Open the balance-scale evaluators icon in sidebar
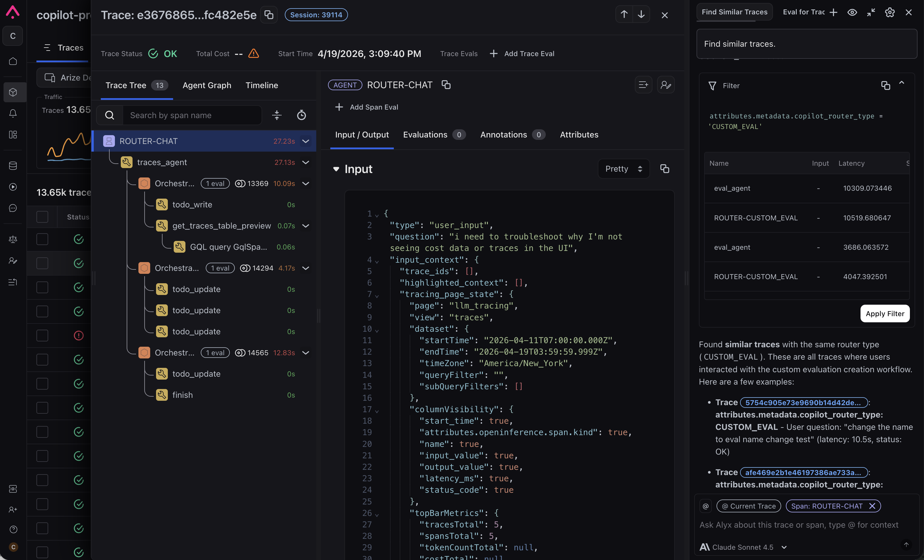The image size is (924, 560). (x=13, y=239)
